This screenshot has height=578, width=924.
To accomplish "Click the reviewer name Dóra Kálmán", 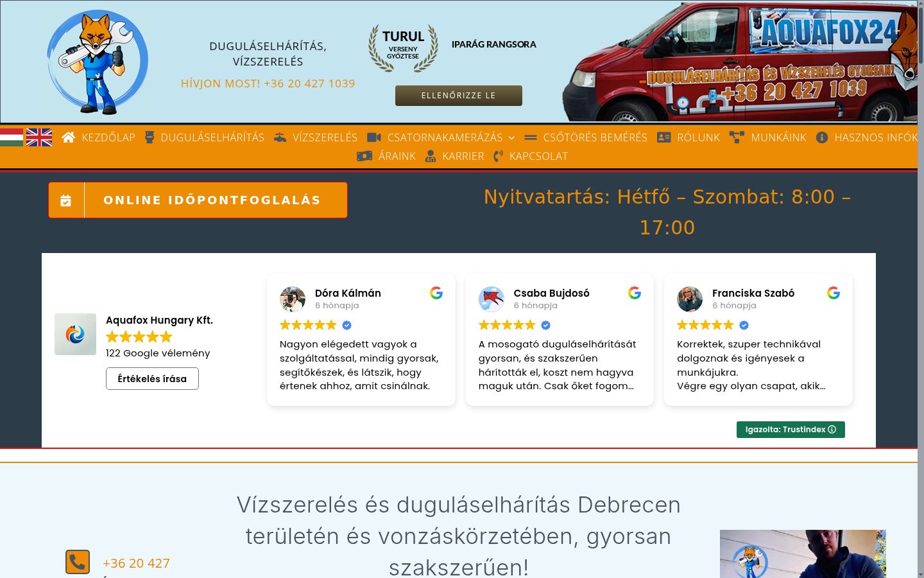I will tap(348, 293).
